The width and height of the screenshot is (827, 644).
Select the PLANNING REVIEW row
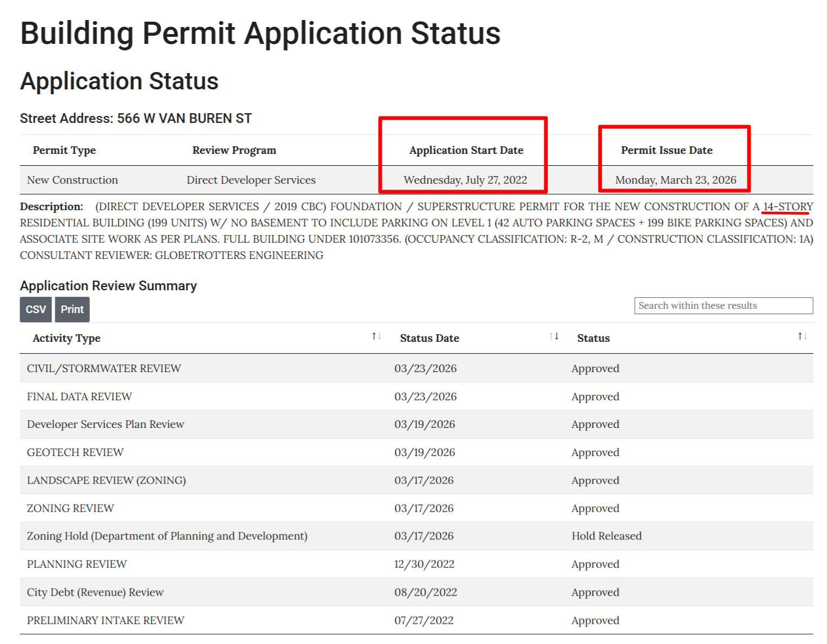tap(76, 564)
